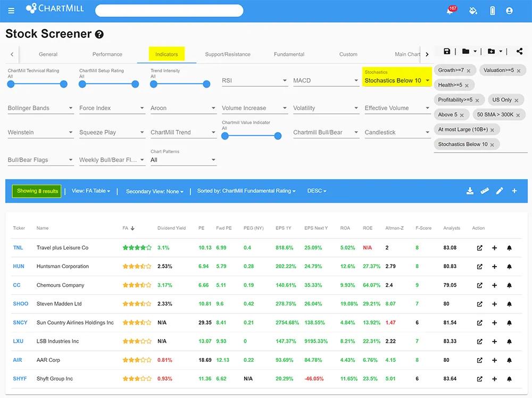Sort by the FA column header
The width and height of the screenshot is (532, 398).
point(128,228)
